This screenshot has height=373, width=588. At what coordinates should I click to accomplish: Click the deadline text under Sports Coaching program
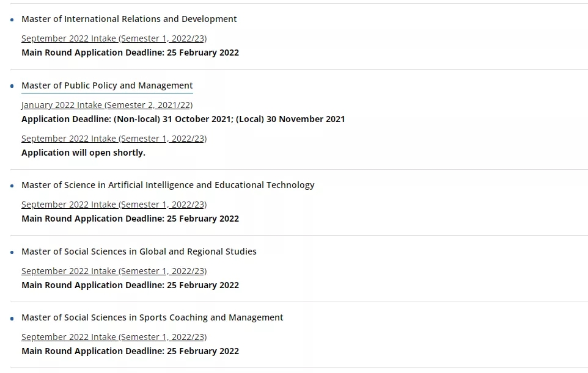130,351
